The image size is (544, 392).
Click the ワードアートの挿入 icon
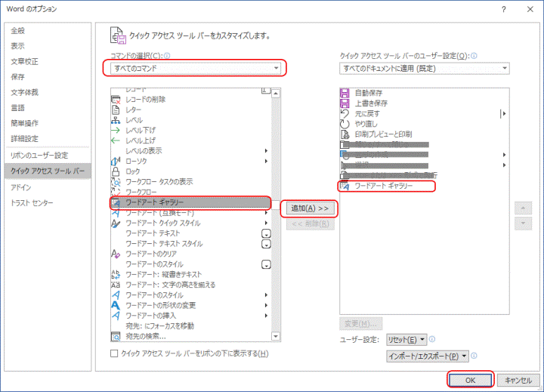[116, 316]
